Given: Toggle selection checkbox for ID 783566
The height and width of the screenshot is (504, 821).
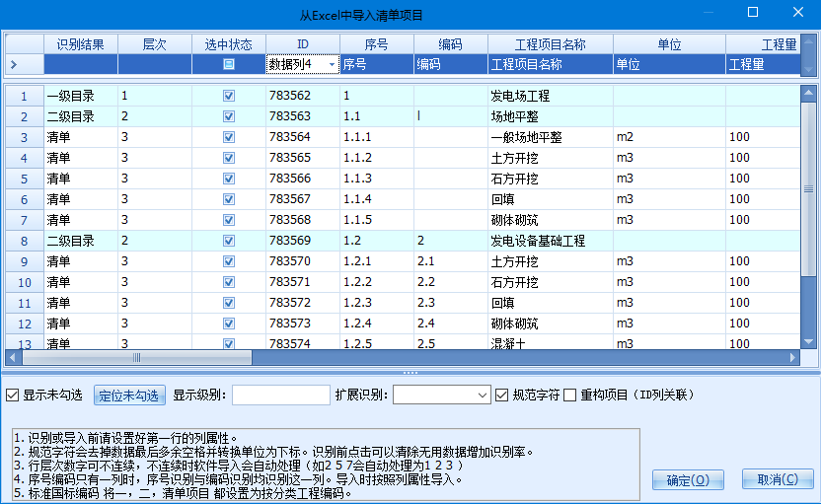Looking at the screenshot, I should [x=229, y=179].
